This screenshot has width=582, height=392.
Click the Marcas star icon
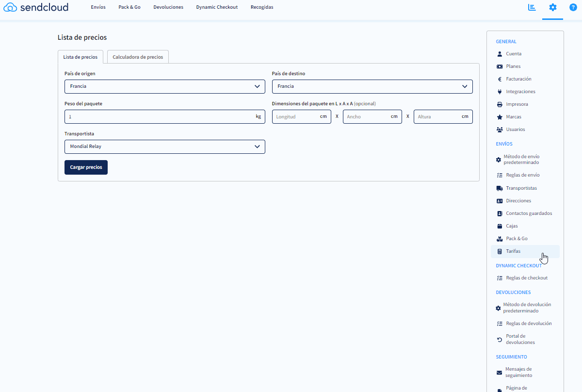[500, 116]
